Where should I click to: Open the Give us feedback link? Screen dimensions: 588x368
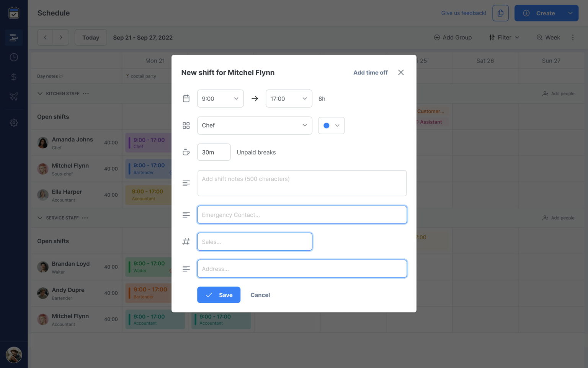(x=464, y=13)
